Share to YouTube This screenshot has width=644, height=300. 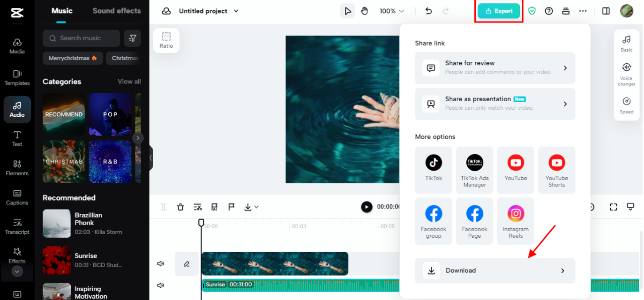(516, 170)
